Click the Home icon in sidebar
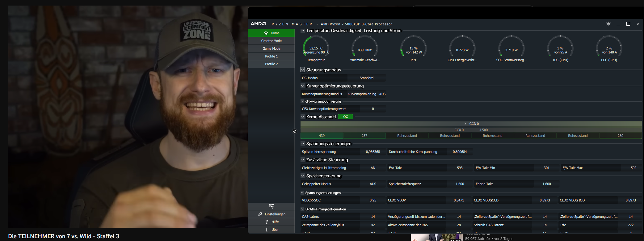This screenshot has height=241, width=644. (266, 33)
